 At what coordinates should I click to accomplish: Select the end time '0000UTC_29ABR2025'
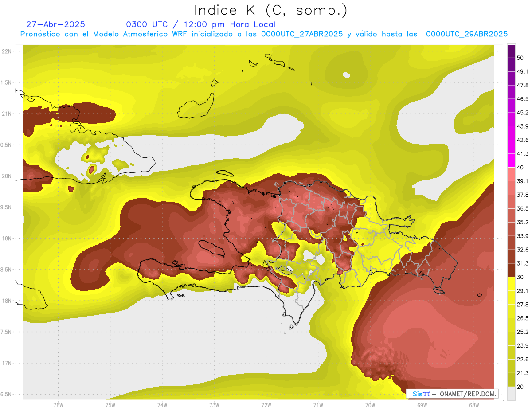tap(467, 34)
